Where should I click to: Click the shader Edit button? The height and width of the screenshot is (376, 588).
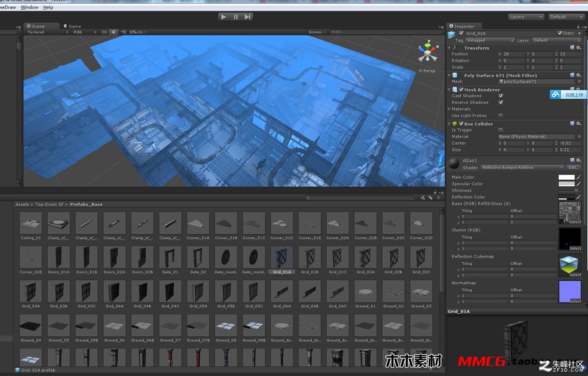pyautogui.click(x=574, y=168)
